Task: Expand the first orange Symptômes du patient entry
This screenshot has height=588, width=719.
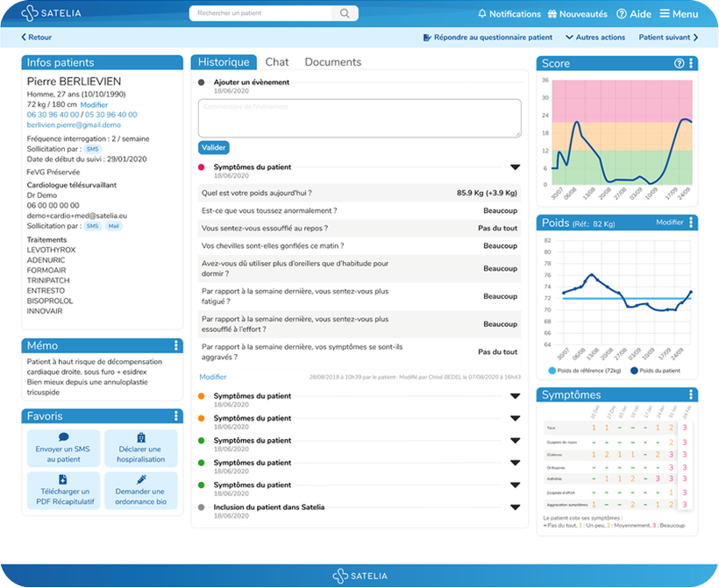Action: tap(516, 396)
